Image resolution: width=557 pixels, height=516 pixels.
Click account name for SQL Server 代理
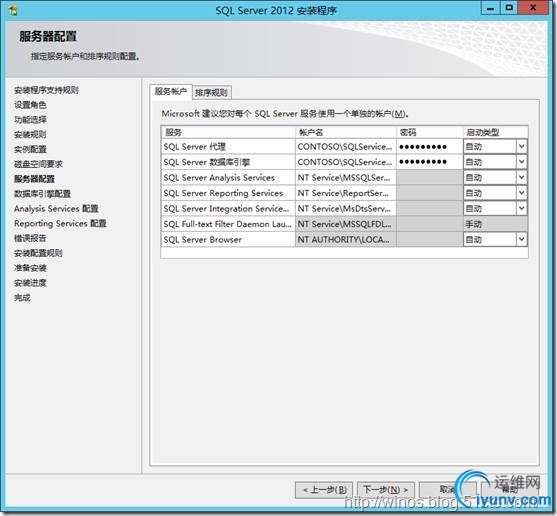(x=346, y=146)
